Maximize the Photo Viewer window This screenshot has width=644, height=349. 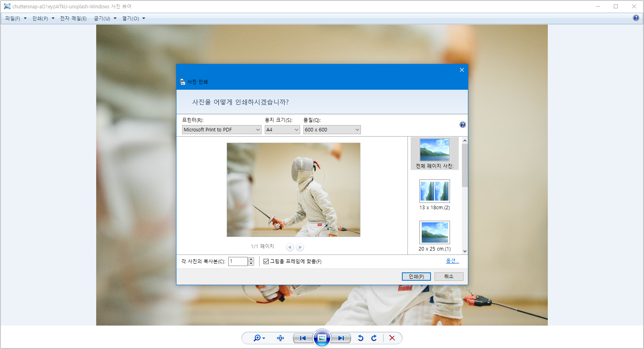click(616, 6)
